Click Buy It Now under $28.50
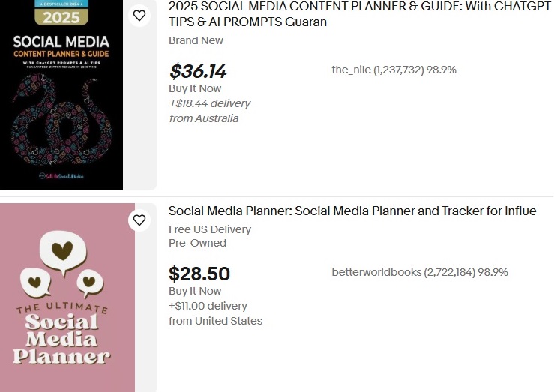The image size is (554, 392). pyautogui.click(x=195, y=291)
